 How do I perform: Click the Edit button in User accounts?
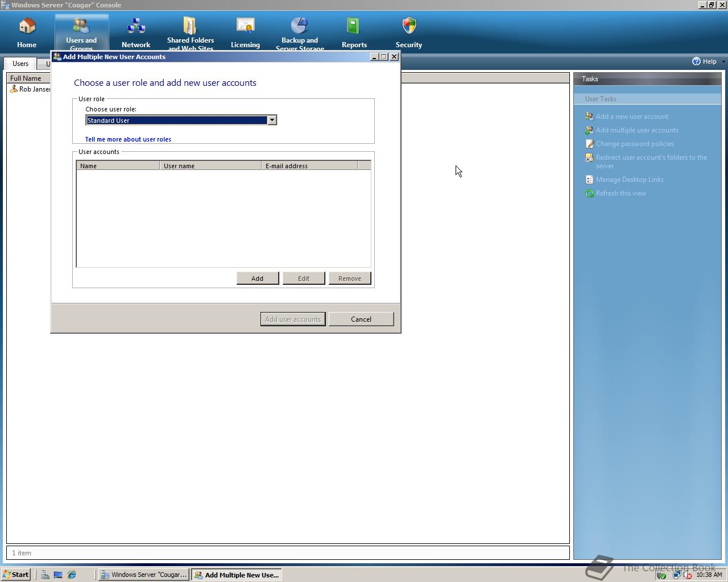pos(304,278)
